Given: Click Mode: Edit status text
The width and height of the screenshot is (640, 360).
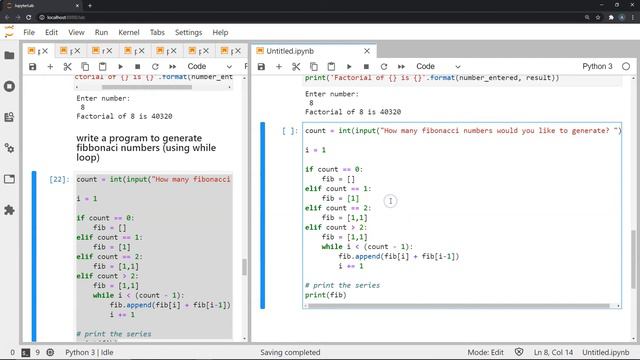Looking at the screenshot, I should 485,352.
